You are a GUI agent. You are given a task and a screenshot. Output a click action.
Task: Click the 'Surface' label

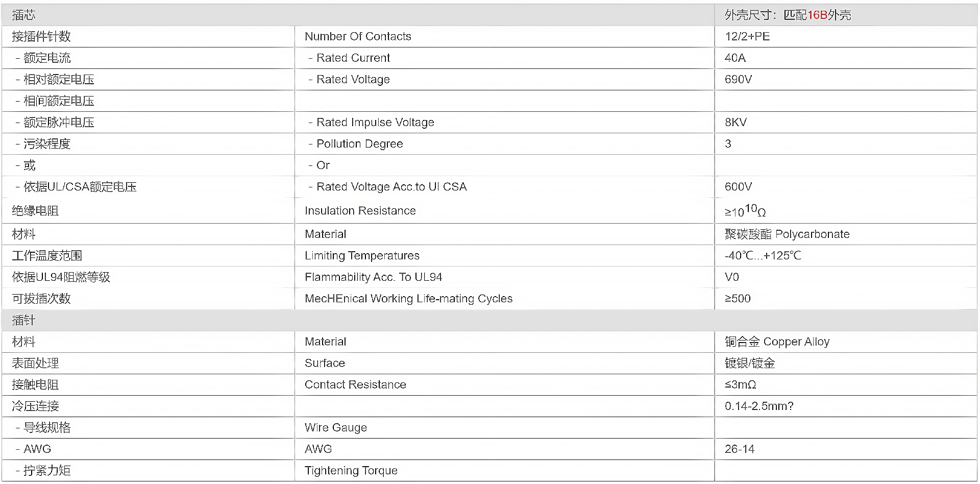[325, 363]
